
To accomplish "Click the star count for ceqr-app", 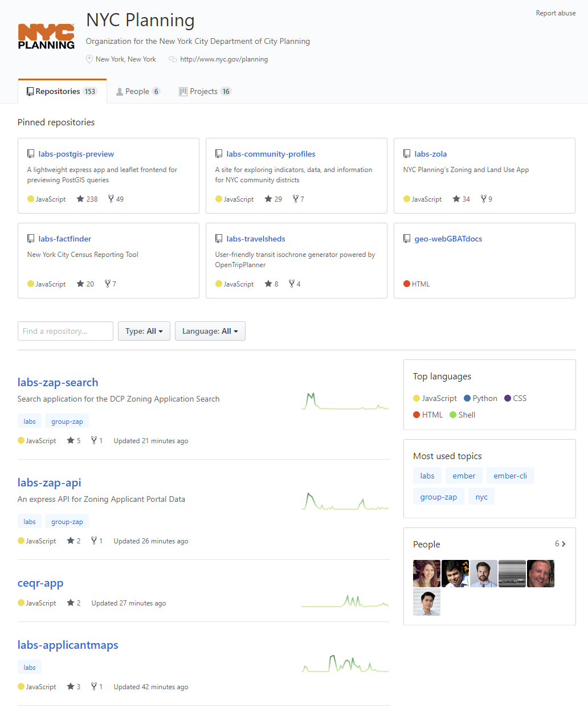I will [x=74, y=603].
